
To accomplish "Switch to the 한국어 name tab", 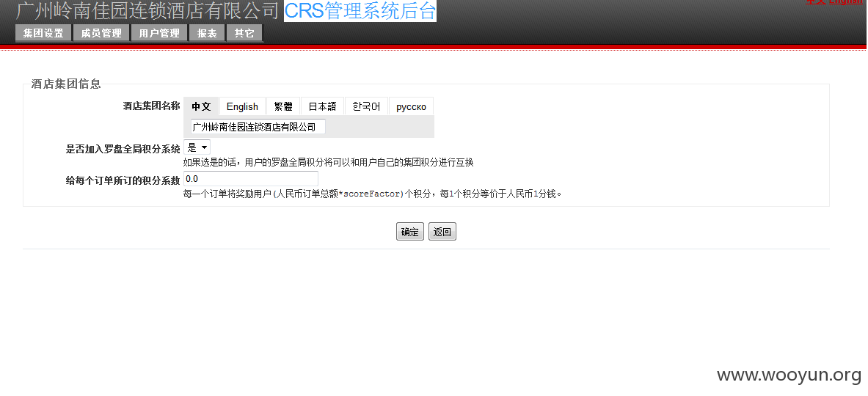I will [x=366, y=106].
